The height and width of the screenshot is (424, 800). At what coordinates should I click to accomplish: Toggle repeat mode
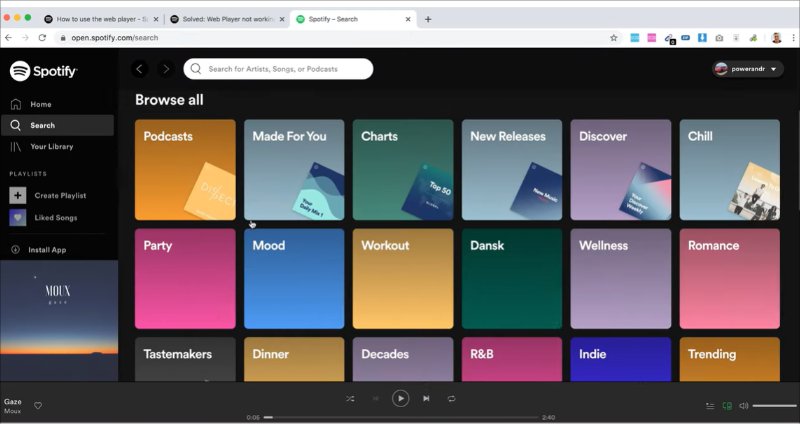[452, 398]
